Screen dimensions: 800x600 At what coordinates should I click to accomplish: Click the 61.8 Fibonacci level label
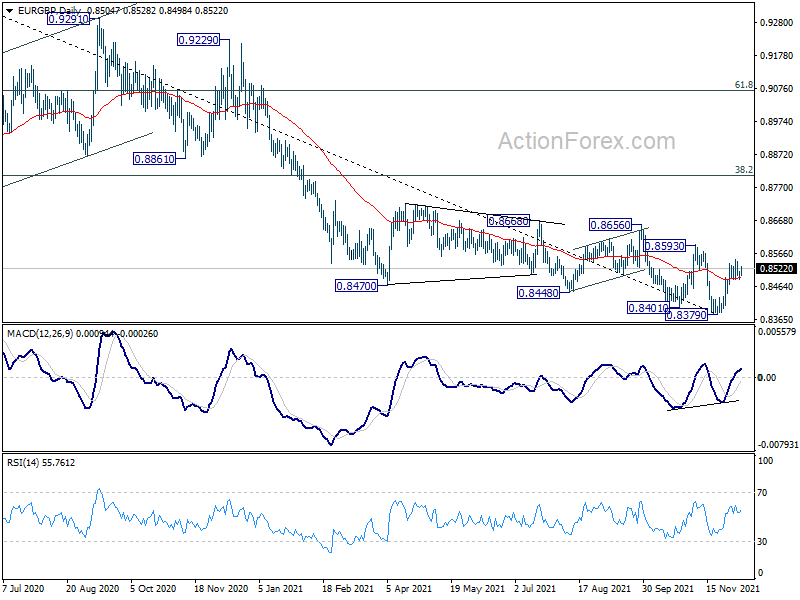coord(744,85)
